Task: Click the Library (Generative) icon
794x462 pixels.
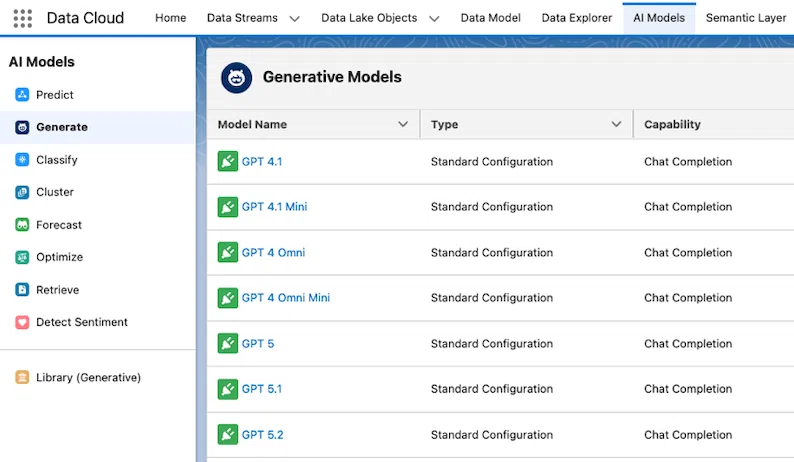Action: 22,377
